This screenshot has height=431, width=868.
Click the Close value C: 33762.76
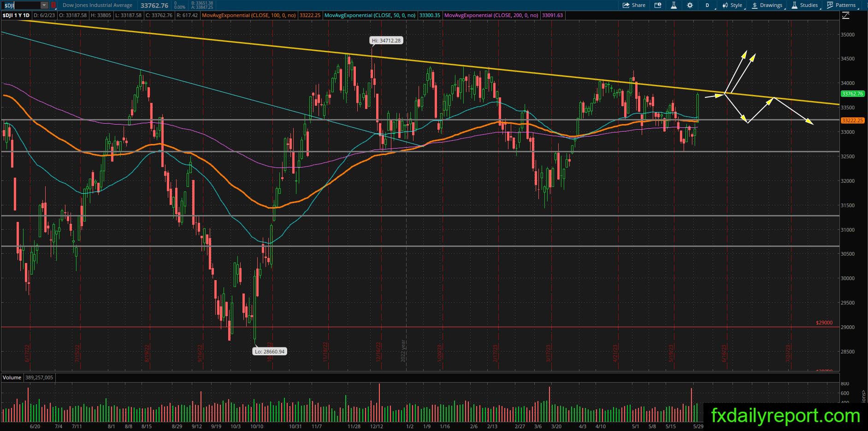coord(159,15)
